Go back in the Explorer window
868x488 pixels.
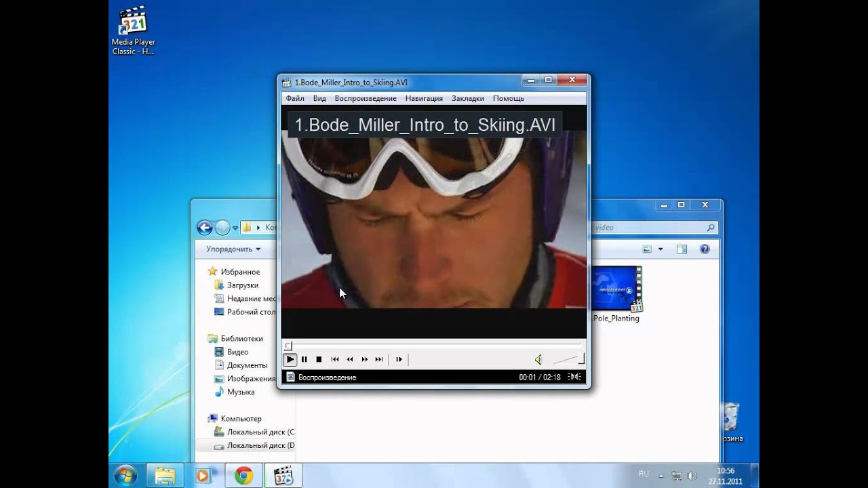click(204, 228)
